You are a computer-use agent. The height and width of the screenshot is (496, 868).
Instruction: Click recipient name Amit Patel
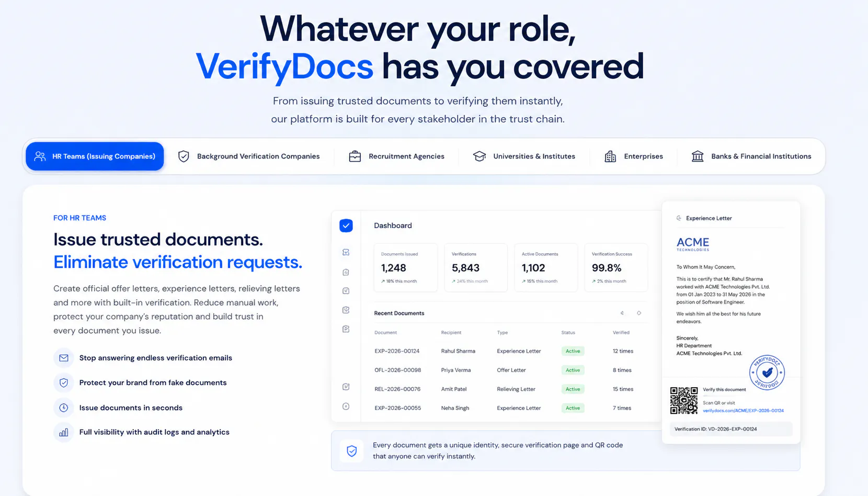pyautogui.click(x=454, y=389)
